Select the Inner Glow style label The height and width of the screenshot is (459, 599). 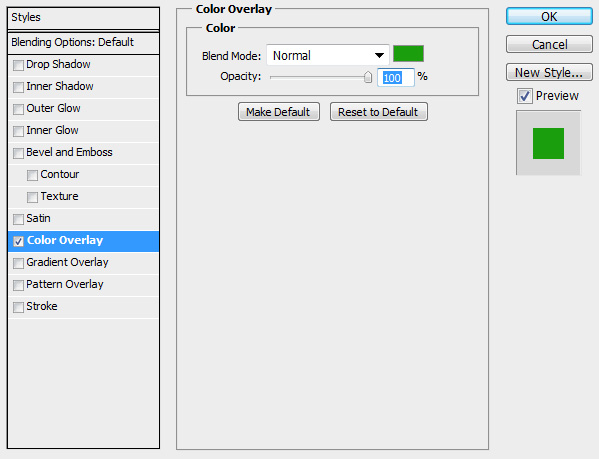[52, 130]
